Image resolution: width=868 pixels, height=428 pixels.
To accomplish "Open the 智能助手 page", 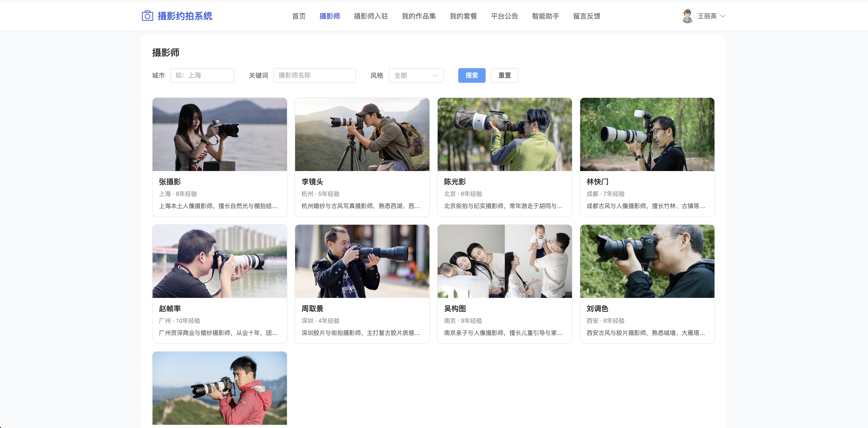I will coord(545,16).
